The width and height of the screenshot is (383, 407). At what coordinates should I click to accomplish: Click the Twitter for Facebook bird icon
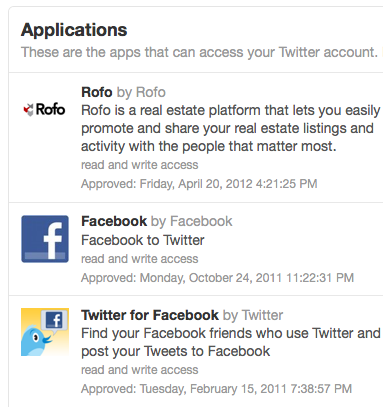point(45,332)
